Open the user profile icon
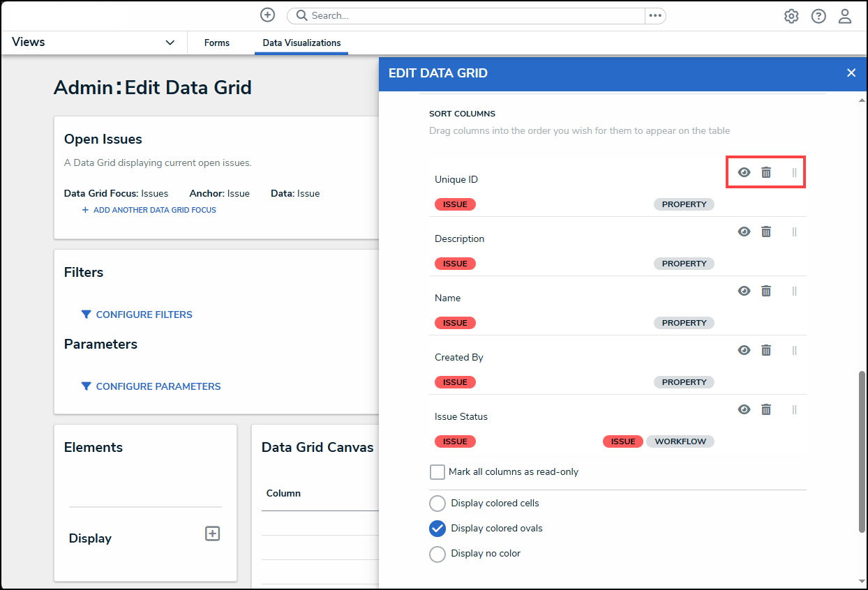The width and height of the screenshot is (868, 590). point(845,16)
